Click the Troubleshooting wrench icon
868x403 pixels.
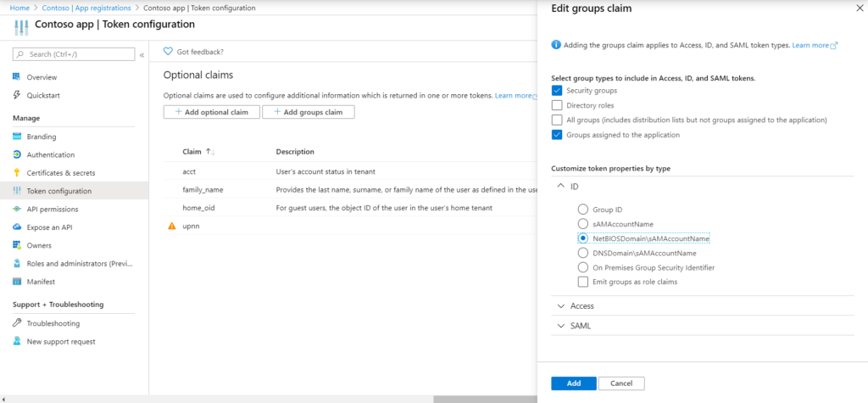click(17, 323)
